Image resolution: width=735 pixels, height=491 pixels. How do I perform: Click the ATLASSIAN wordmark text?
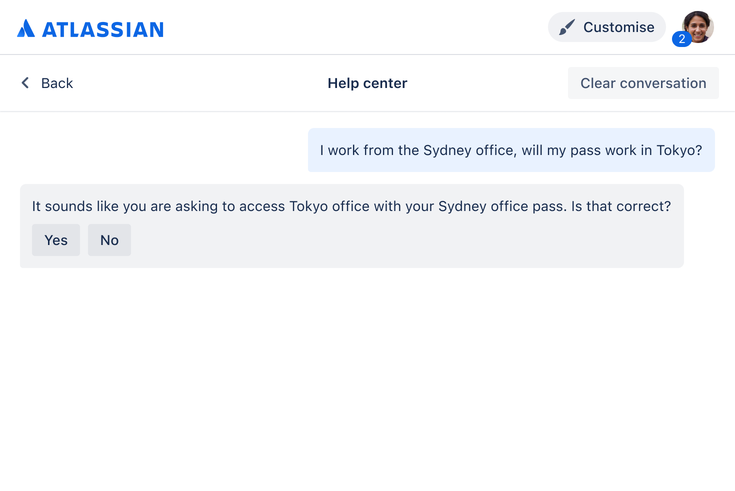(103, 30)
